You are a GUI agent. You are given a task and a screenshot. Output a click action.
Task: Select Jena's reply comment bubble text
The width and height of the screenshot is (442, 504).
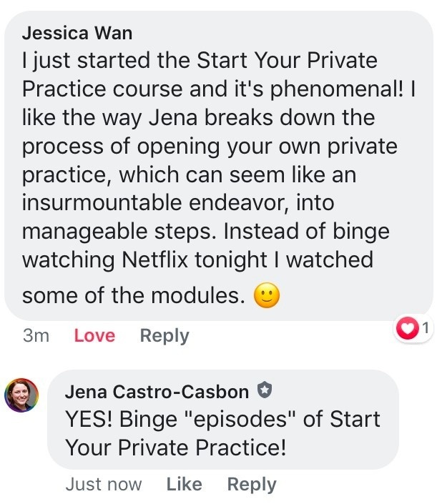point(222,433)
